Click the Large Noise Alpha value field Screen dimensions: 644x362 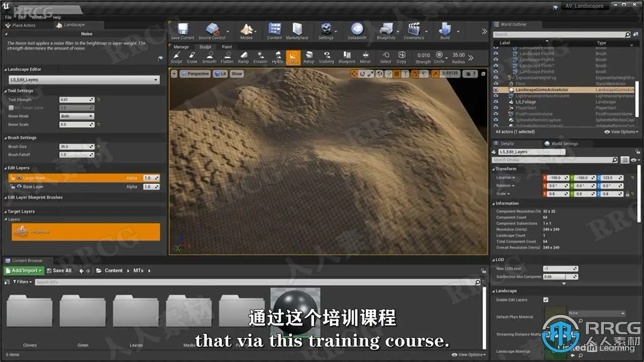coord(151,178)
